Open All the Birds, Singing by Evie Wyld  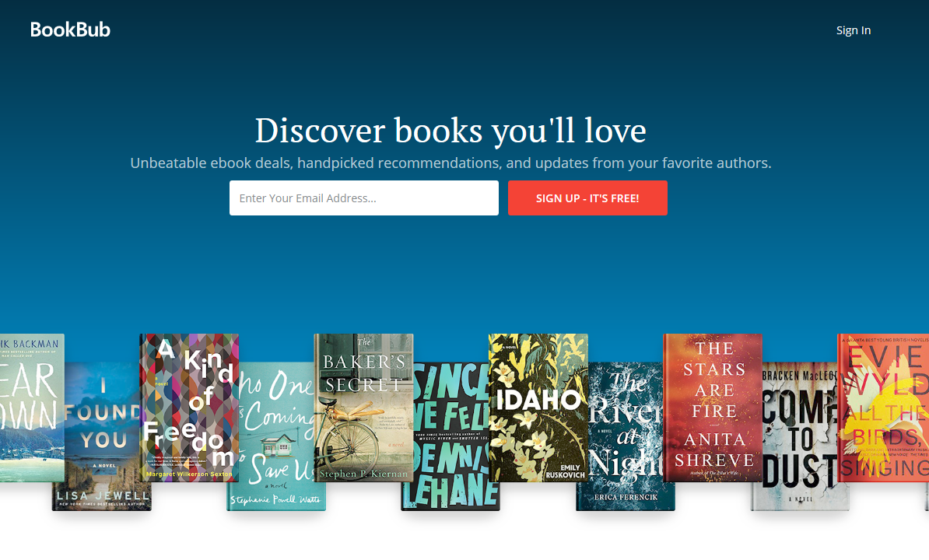883,408
